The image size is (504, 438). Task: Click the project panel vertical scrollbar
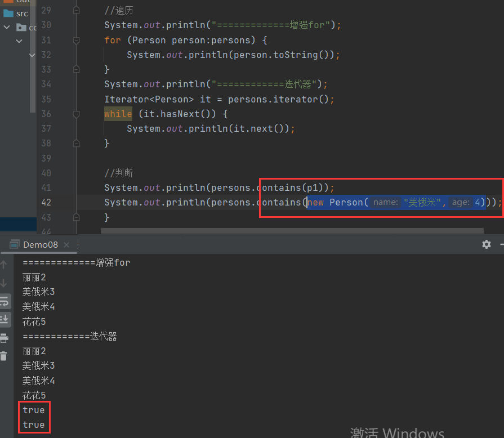pyautogui.click(x=33, y=56)
